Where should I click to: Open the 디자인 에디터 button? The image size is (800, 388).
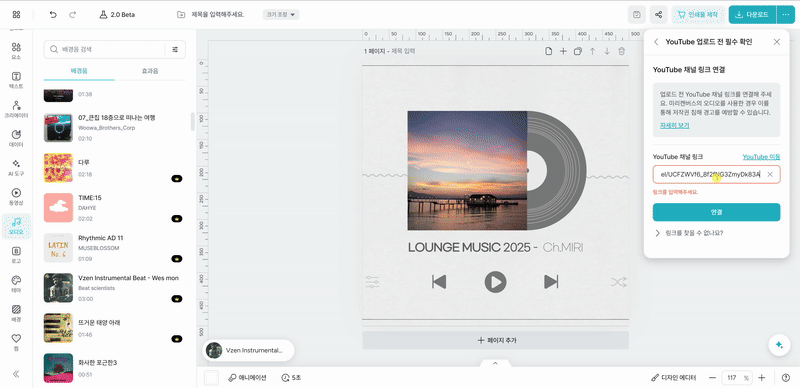pos(674,378)
